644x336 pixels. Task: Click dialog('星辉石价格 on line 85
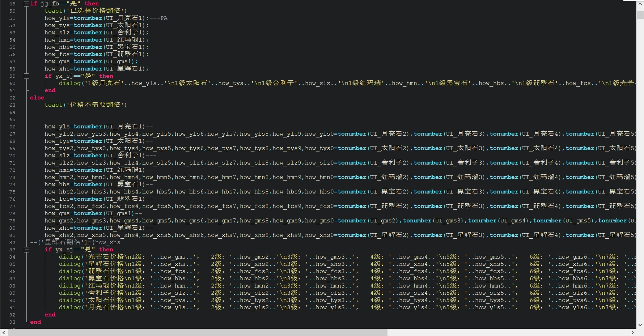point(92,264)
